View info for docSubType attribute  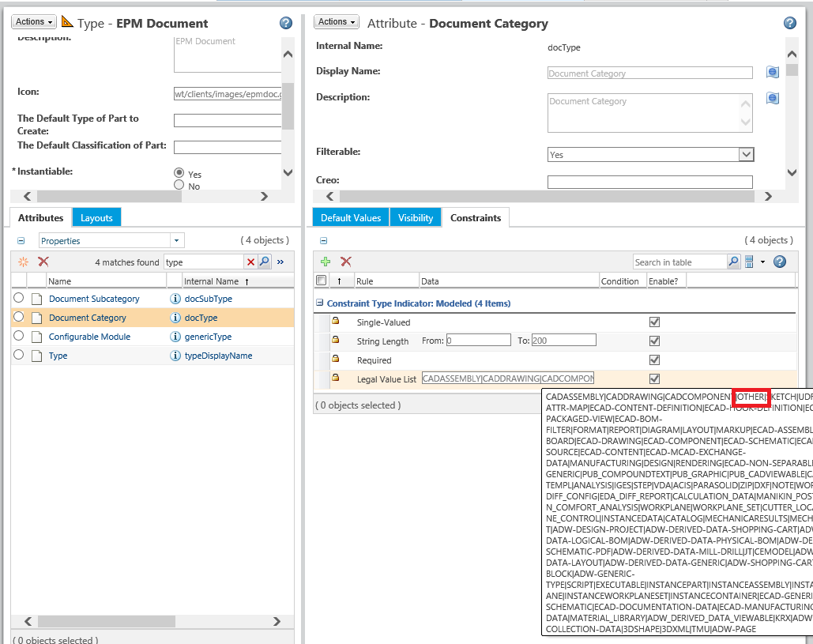point(175,299)
